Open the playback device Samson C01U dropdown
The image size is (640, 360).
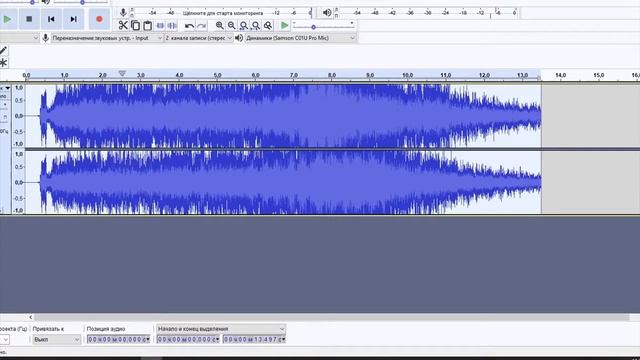(300, 38)
